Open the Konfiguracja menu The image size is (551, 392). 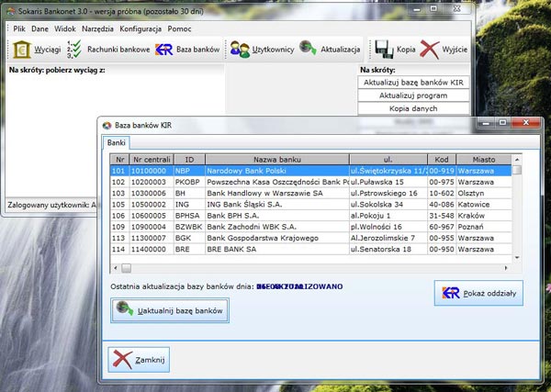pos(141,28)
